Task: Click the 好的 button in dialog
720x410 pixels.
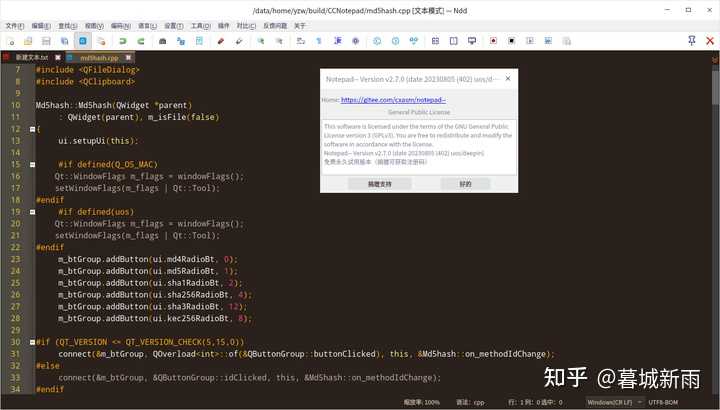Action: point(465,184)
